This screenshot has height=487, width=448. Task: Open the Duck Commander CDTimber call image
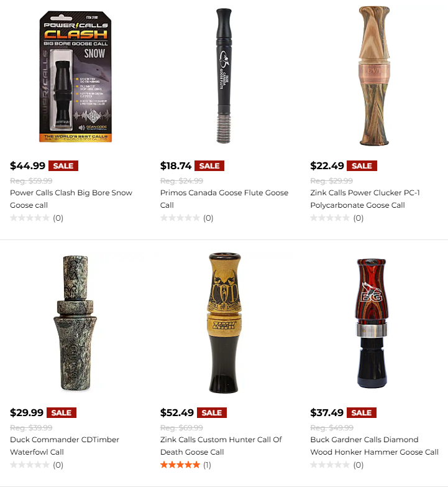pyautogui.click(x=75, y=323)
